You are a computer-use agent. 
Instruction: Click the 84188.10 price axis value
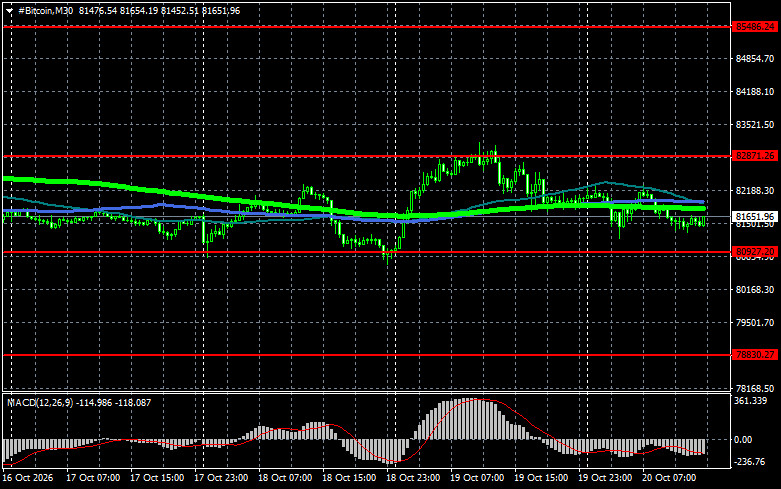[x=755, y=92]
